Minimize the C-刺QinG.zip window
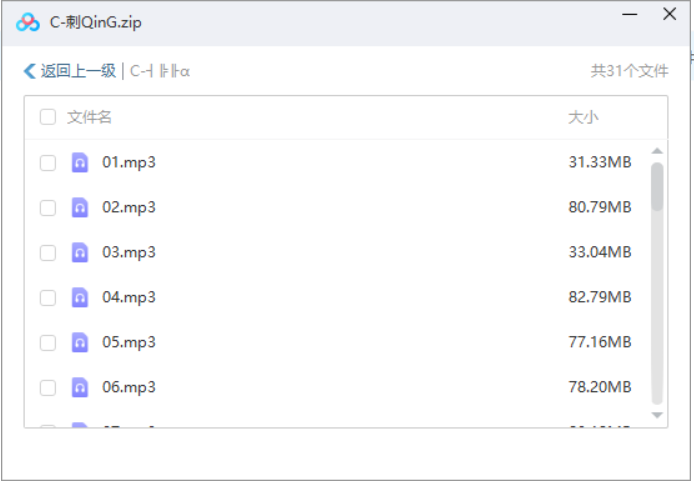The width and height of the screenshot is (694, 484). pyautogui.click(x=629, y=16)
